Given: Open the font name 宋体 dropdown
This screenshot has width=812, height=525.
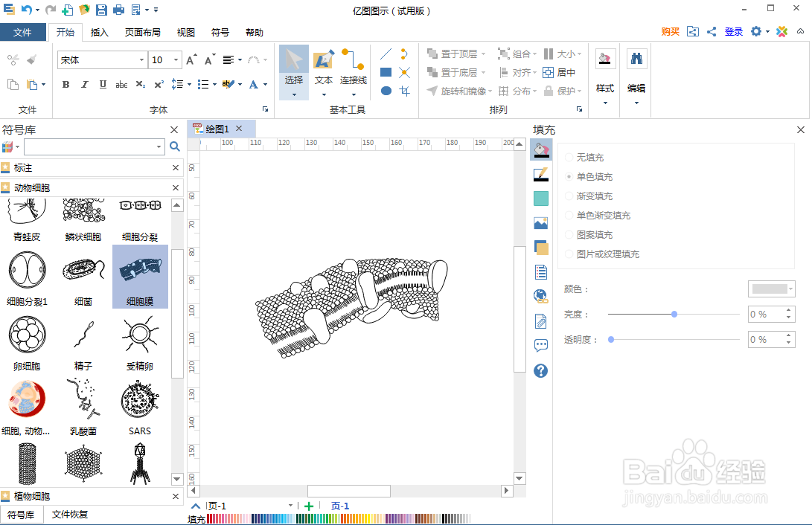Looking at the screenshot, I should coord(141,60).
